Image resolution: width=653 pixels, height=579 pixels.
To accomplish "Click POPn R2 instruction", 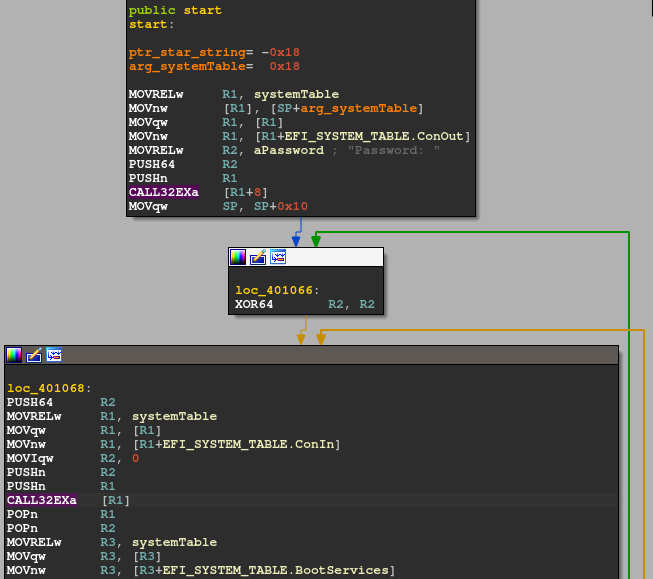I will tap(61, 529).
